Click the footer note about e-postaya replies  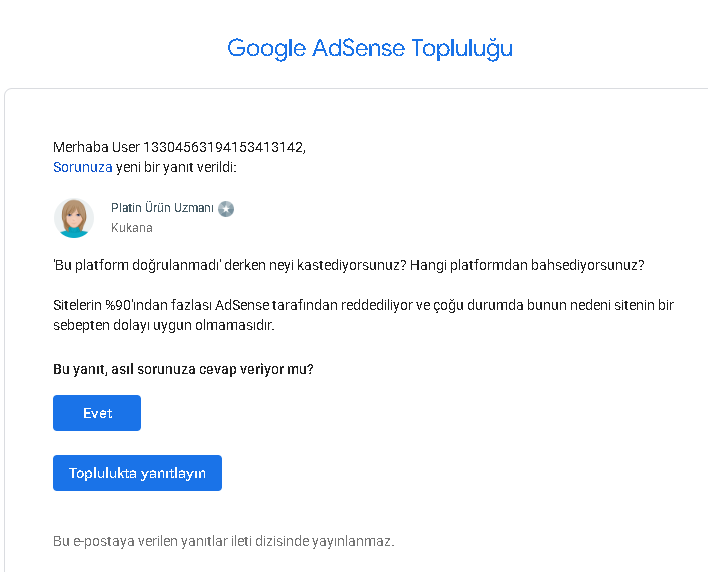tap(224, 541)
